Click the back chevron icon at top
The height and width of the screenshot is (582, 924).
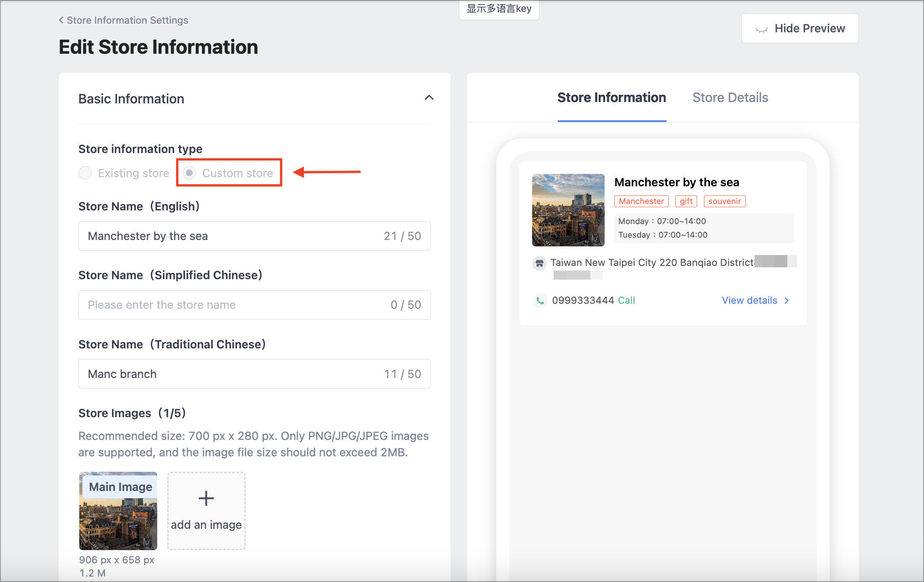pyautogui.click(x=61, y=20)
